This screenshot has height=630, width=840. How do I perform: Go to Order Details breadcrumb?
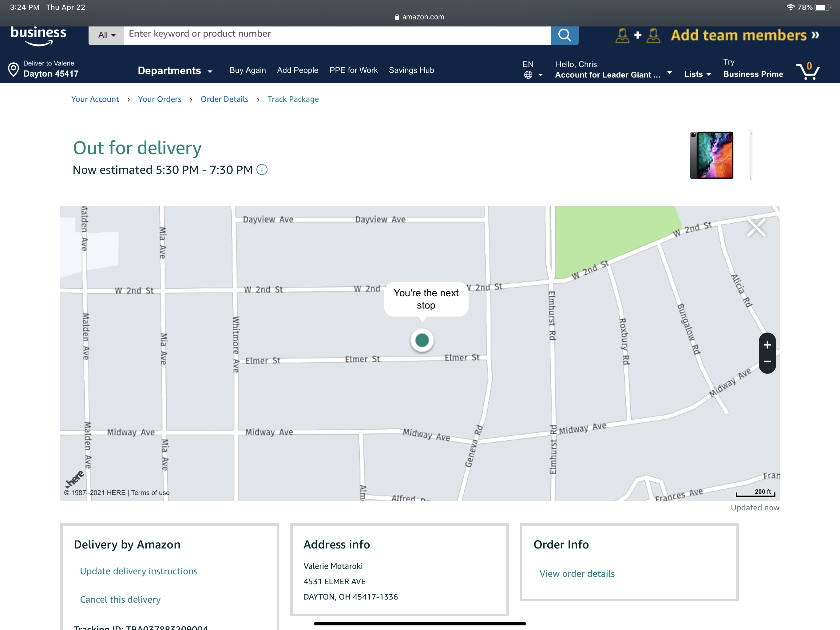pyautogui.click(x=224, y=99)
